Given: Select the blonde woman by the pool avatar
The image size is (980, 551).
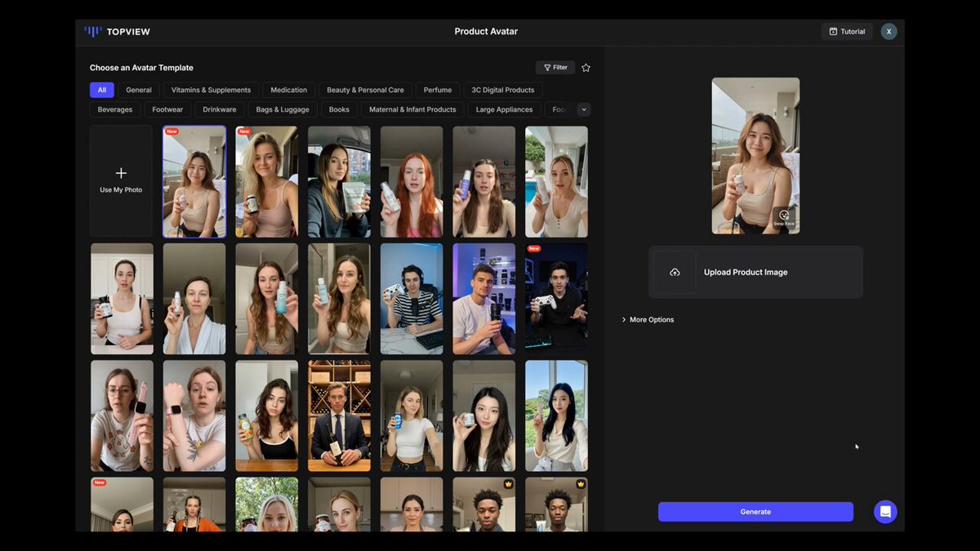Looking at the screenshot, I should pos(556,181).
